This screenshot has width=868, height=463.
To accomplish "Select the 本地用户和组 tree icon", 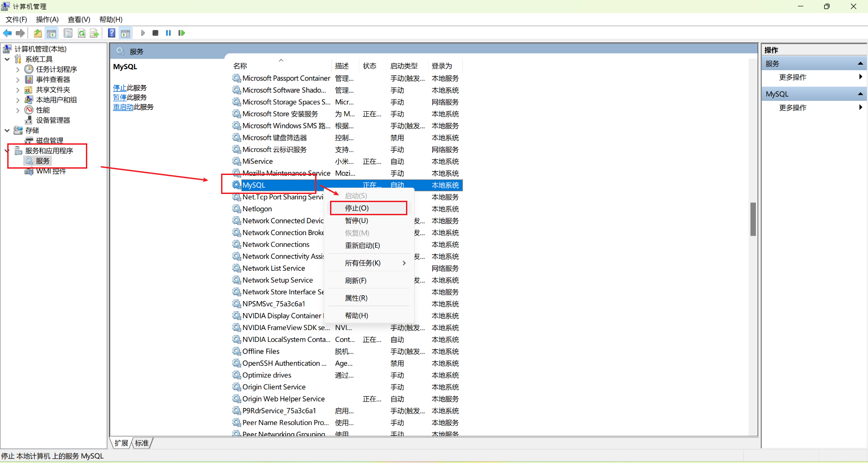I will [x=29, y=99].
